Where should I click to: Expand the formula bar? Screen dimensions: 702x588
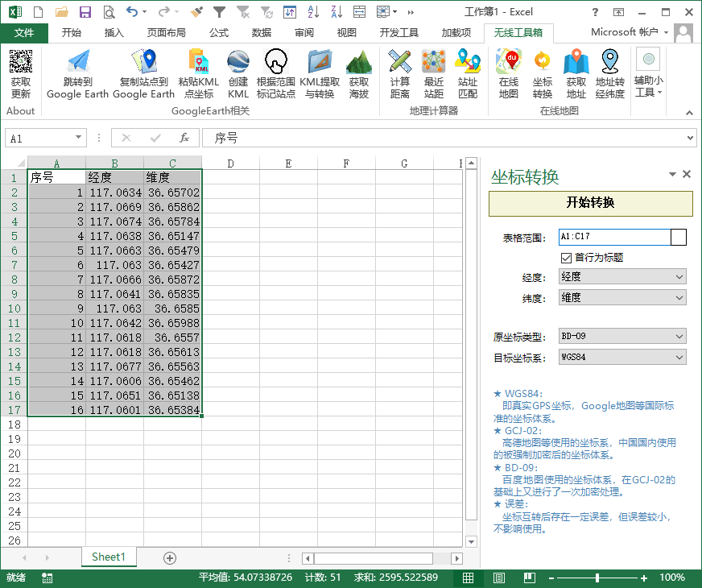pyautogui.click(x=690, y=138)
